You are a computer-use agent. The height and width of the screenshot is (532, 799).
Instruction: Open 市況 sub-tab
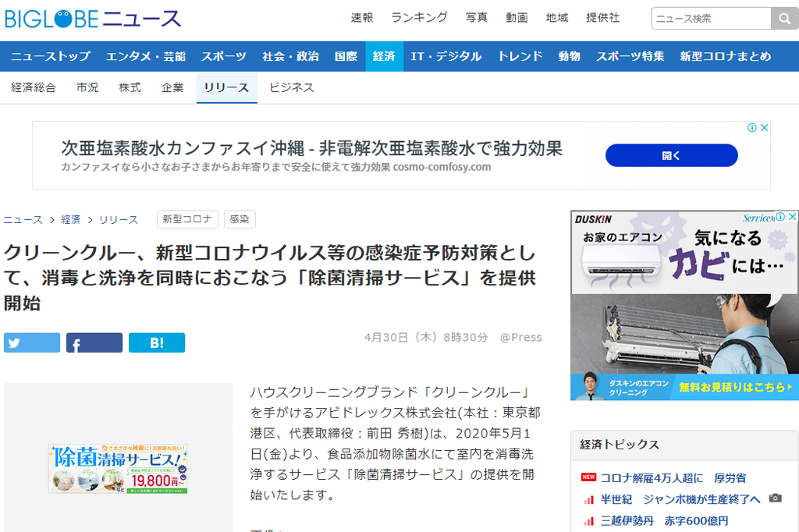tap(87, 87)
